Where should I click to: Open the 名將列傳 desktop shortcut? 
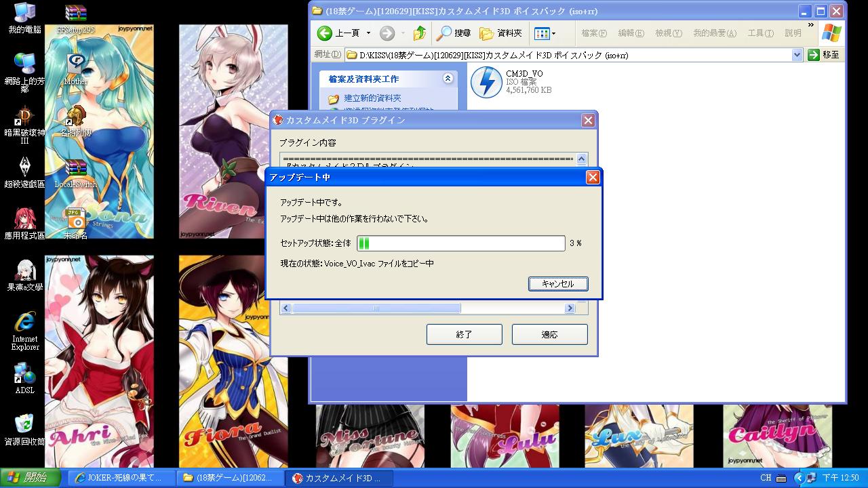76,122
